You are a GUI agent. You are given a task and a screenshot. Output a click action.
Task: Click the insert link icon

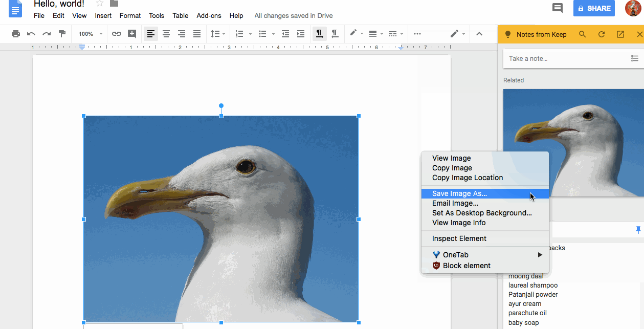point(117,34)
